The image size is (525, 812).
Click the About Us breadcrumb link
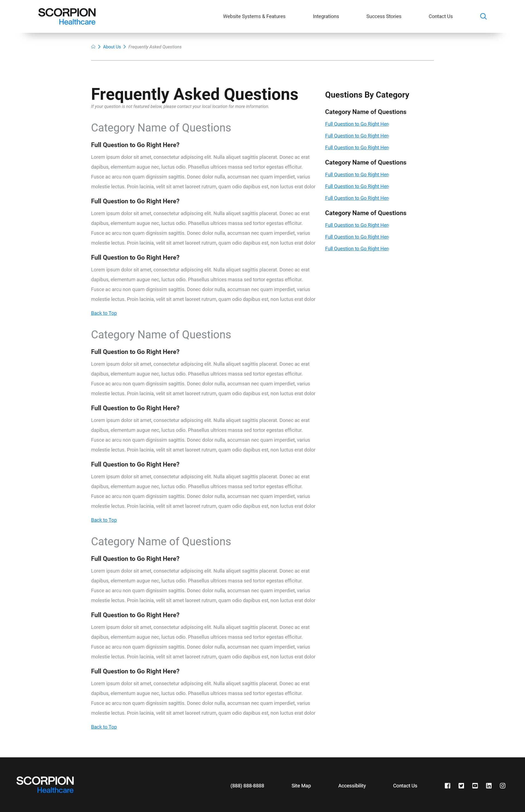112,46
